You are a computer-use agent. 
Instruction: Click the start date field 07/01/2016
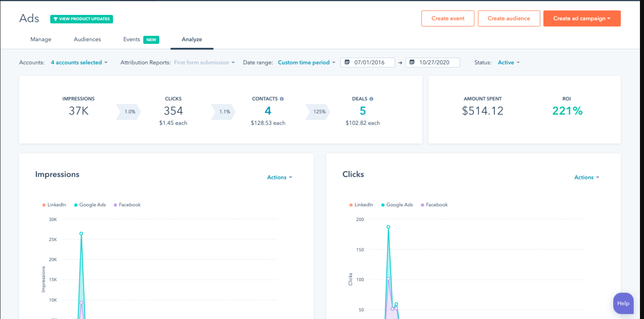pyautogui.click(x=368, y=63)
